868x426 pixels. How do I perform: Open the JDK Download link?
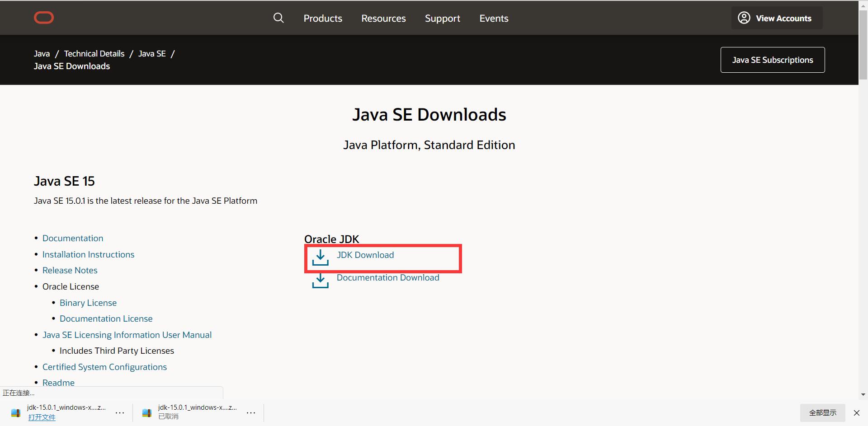365,255
